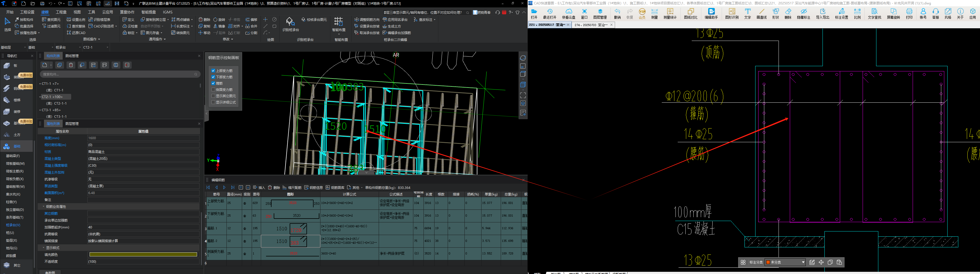Collapse the CT2-1 <100> tree node
Screen dimensions: 980x274
(40, 97)
